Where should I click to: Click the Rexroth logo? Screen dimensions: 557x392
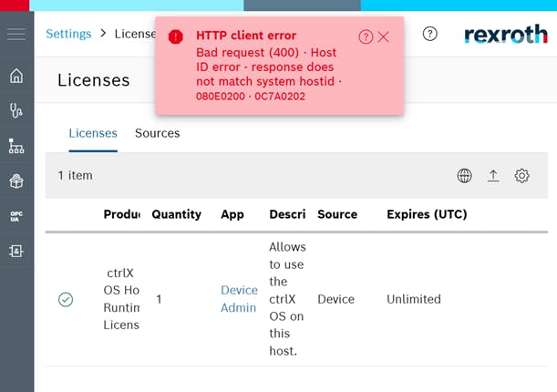coord(505,34)
